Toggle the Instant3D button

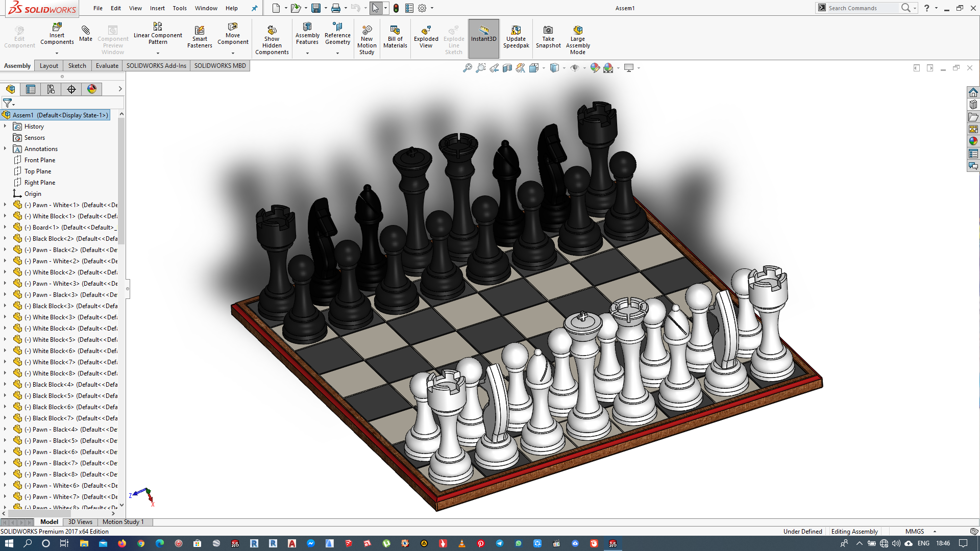483,37
